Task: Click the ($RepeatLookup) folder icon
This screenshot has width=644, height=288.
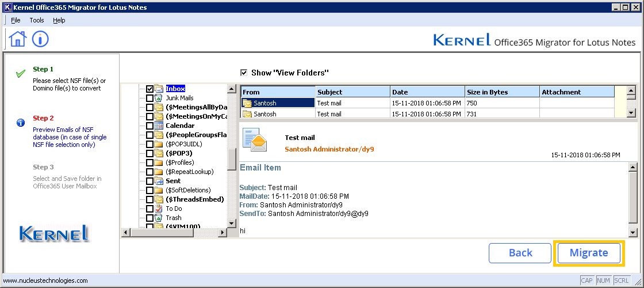Action: [159, 172]
